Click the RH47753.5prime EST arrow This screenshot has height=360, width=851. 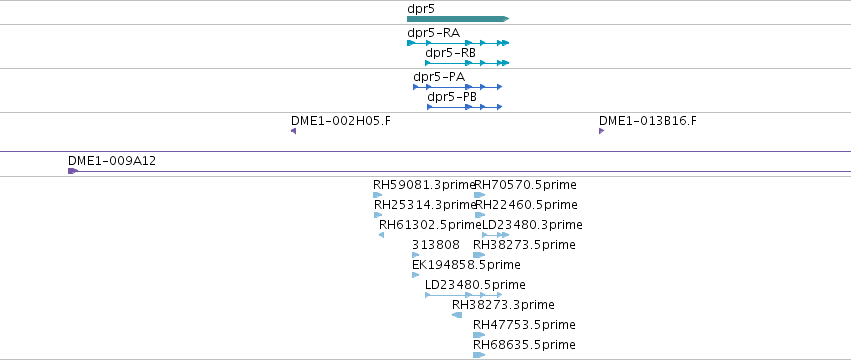coord(479,335)
